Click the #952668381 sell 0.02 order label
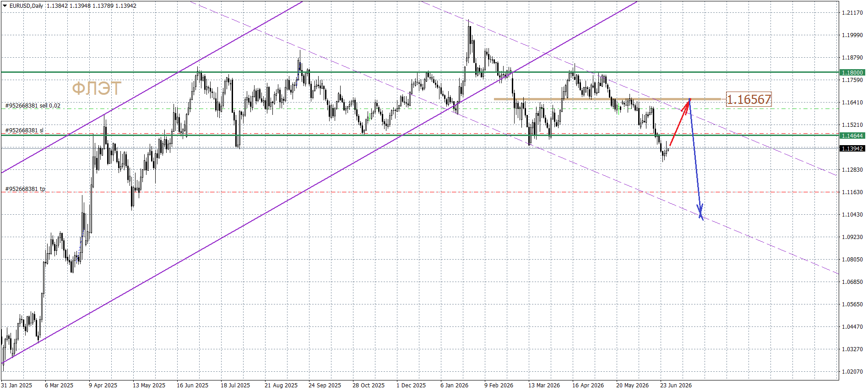The image size is (868, 391). (x=33, y=106)
